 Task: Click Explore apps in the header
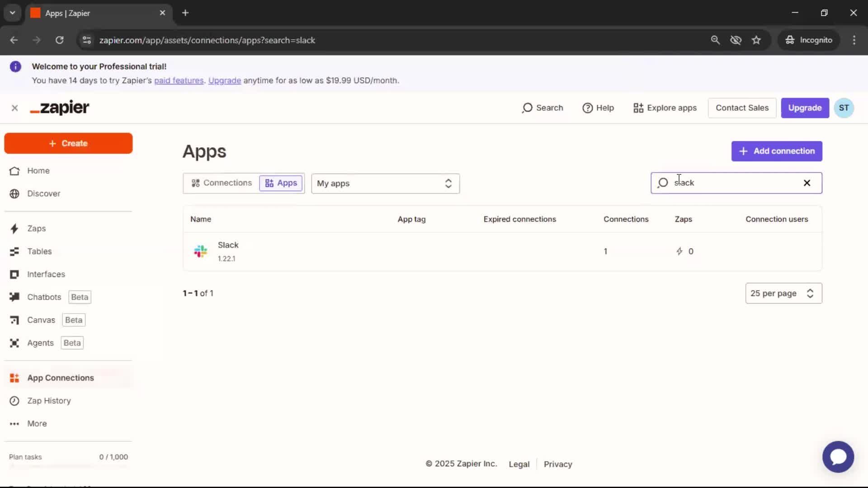pos(665,108)
